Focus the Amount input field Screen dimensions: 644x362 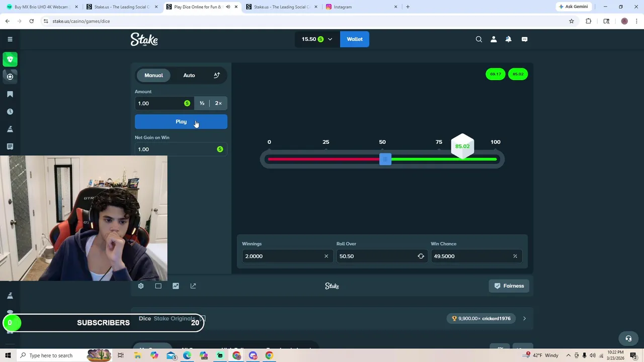[x=164, y=103]
